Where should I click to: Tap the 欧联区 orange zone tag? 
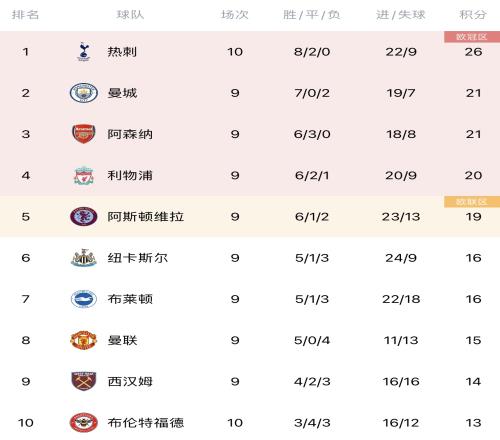click(x=472, y=202)
